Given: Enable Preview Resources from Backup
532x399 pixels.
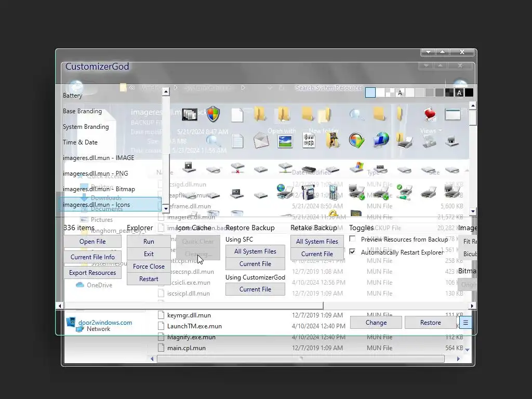Looking at the screenshot, I should pyautogui.click(x=353, y=239).
